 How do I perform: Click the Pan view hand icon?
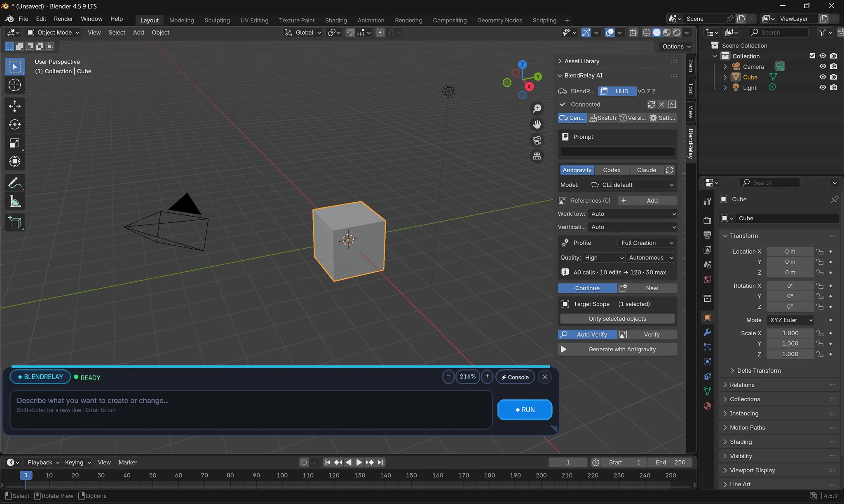[x=537, y=124]
